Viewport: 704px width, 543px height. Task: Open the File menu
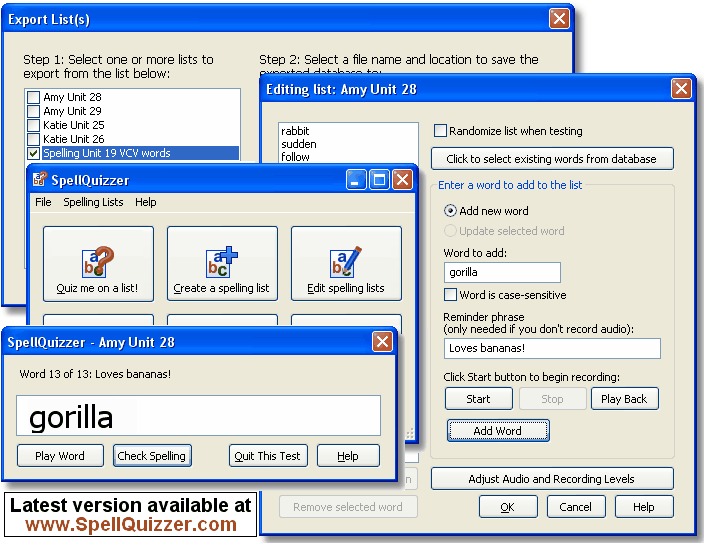coord(43,202)
